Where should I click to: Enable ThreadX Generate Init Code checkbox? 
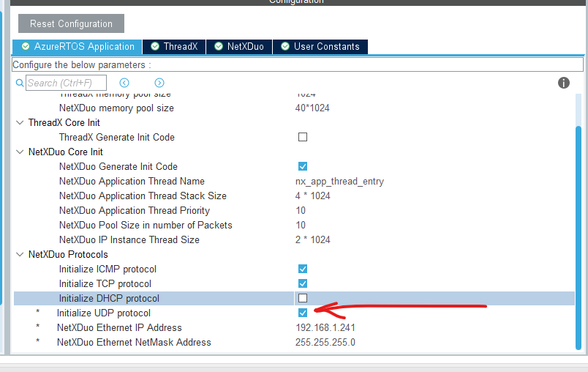pyautogui.click(x=303, y=137)
